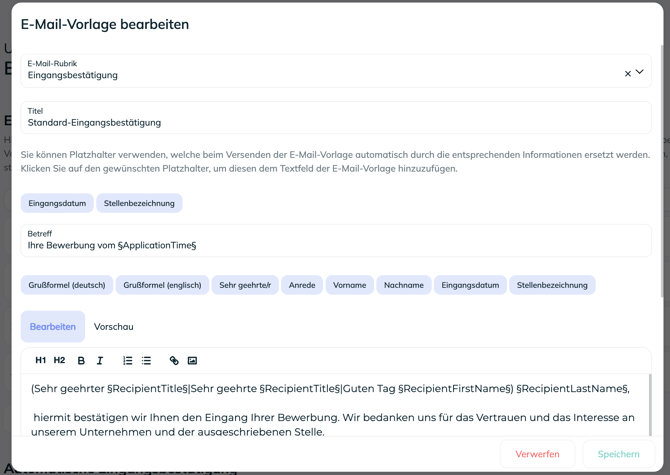This screenshot has height=475, width=670.
Task: Click the Verwerfen button
Action: point(537,454)
